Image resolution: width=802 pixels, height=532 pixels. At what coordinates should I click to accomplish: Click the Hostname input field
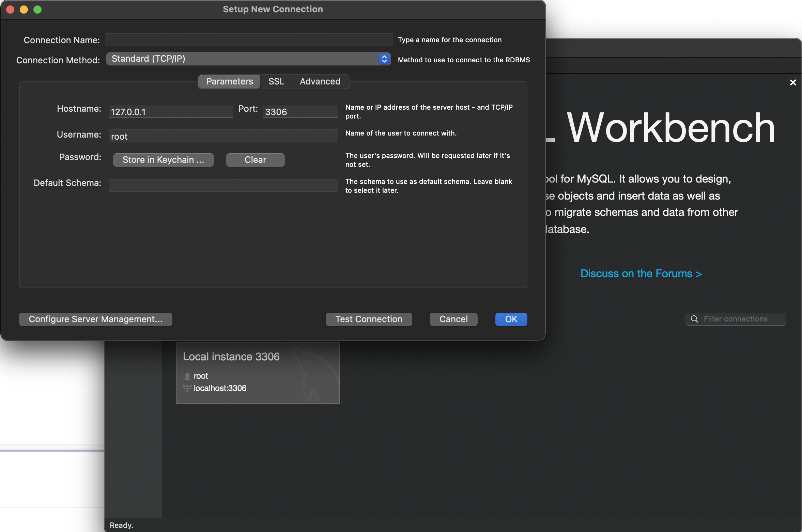click(170, 112)
